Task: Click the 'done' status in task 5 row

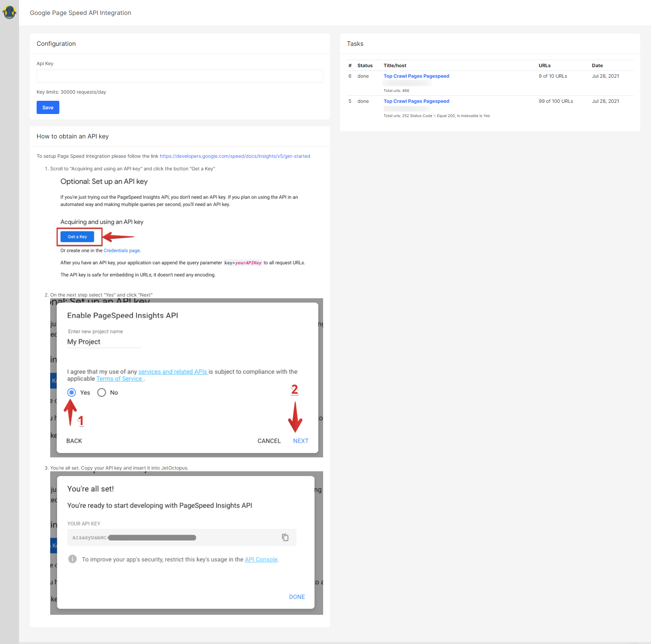Action: pos(363,101)
